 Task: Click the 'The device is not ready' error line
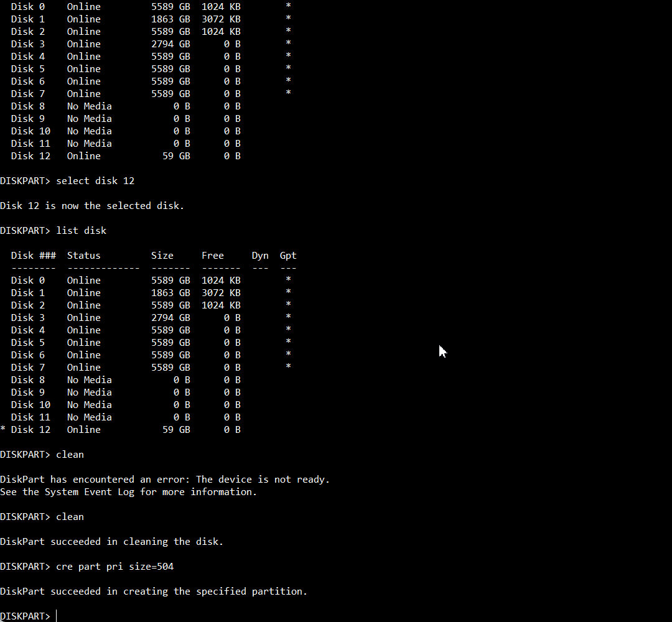165,480
